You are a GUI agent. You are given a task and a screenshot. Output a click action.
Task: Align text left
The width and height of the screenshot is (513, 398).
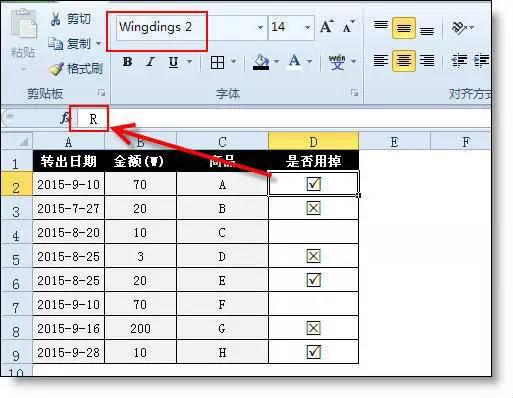(381, 61)
